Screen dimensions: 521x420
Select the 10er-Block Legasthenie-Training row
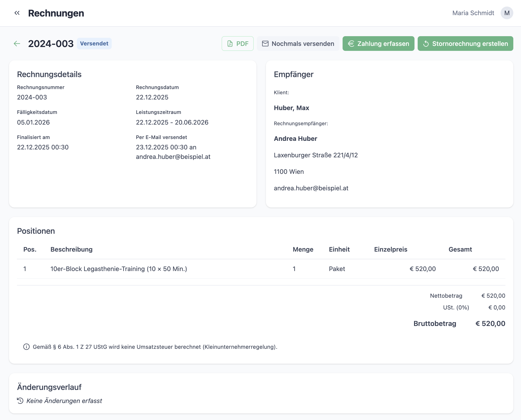[118, 269]
